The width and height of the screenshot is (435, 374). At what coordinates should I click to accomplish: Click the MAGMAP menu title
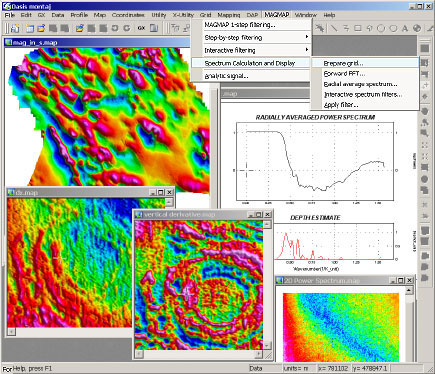276,15
